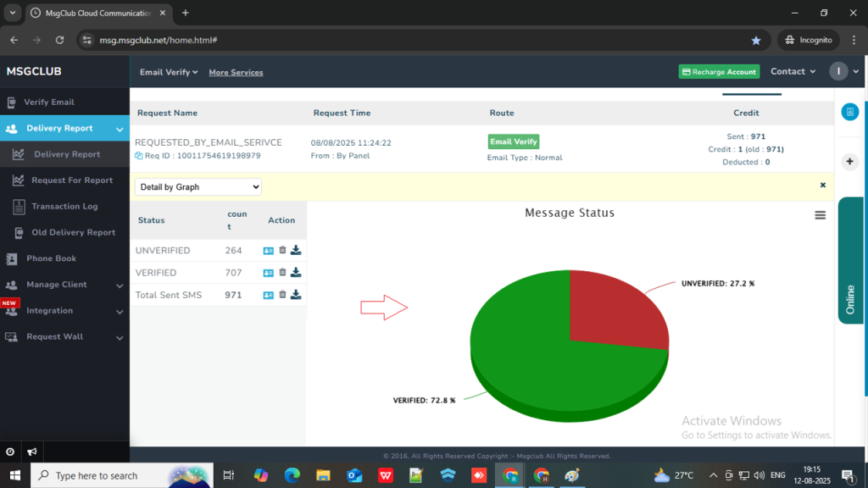Open Outlook from taskbar
The width and height of the screenshot is (868, 488).
click(x=354, y=475)
